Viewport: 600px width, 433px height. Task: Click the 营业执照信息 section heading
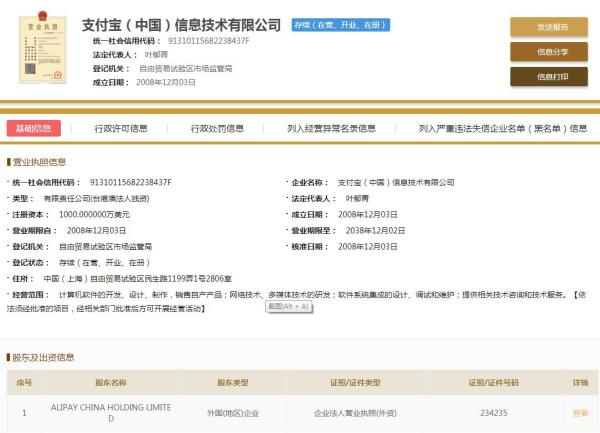[x=39, y=162]
